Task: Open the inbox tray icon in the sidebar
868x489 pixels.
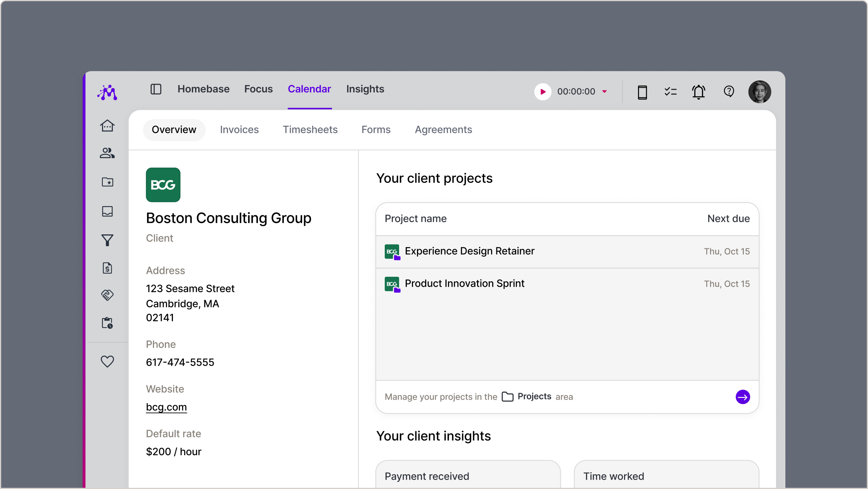Action: [107, 211]
